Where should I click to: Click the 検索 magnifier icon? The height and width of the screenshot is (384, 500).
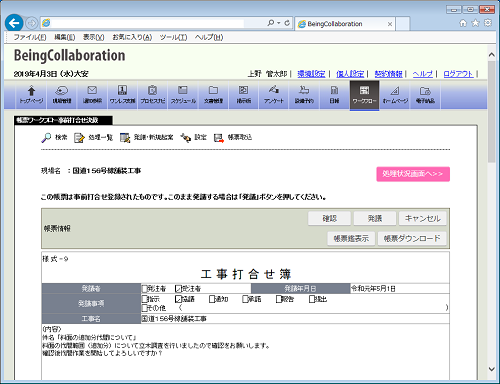click(x=46, y=138)
